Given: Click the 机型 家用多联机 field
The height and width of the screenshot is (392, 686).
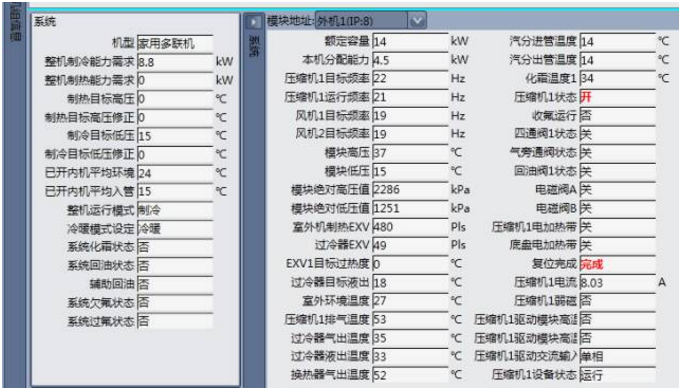Looking at the screenshot, I should coord(175,43).
